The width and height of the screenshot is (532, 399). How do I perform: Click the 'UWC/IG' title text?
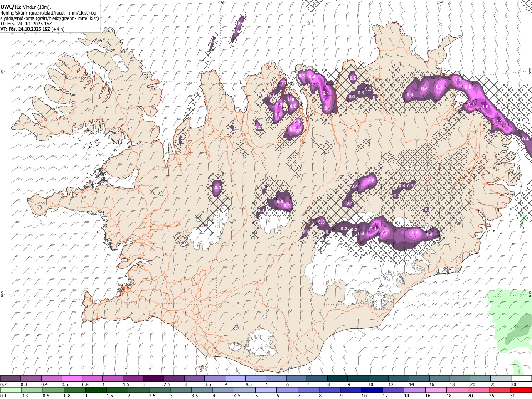[x=10, y=7]
